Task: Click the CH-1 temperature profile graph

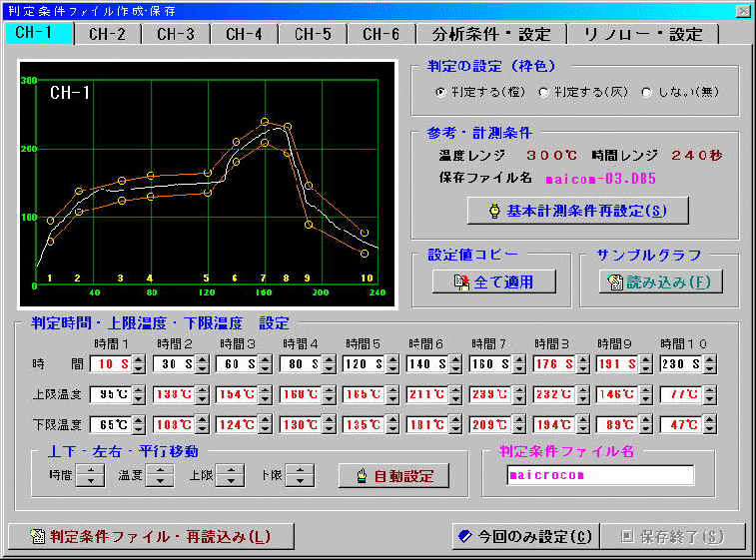Action: point(208,184)
